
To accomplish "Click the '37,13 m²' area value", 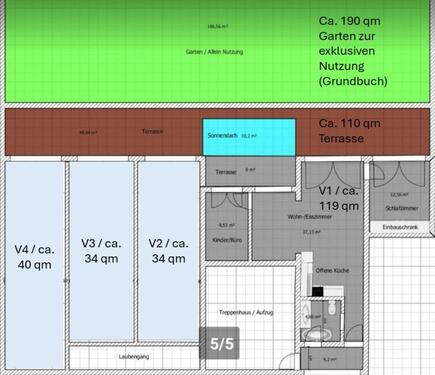I will (x=312, y=231).
